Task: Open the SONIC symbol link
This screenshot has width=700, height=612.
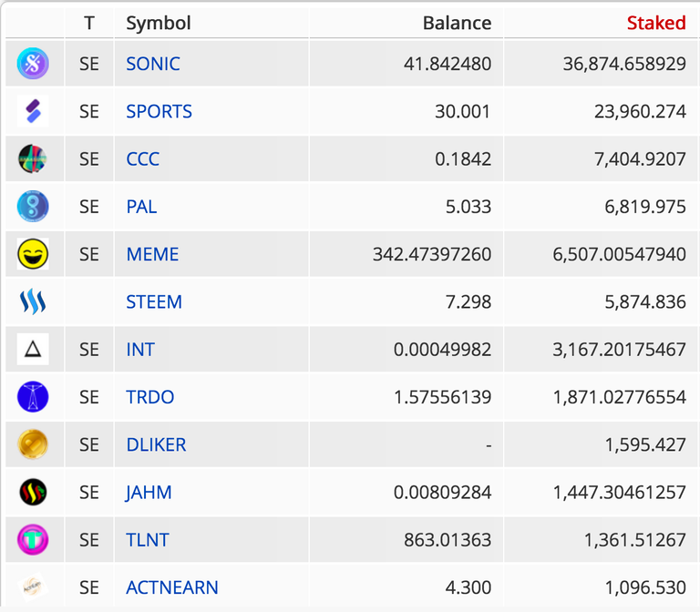Action: 153,64
